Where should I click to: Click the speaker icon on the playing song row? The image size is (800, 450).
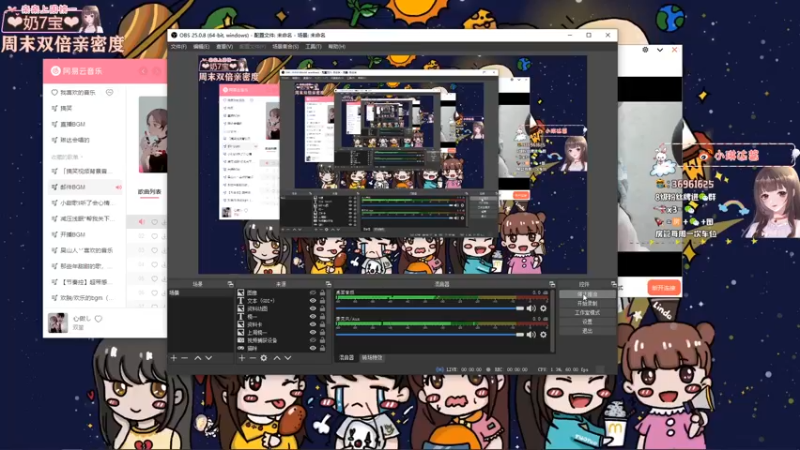[142, 222]
